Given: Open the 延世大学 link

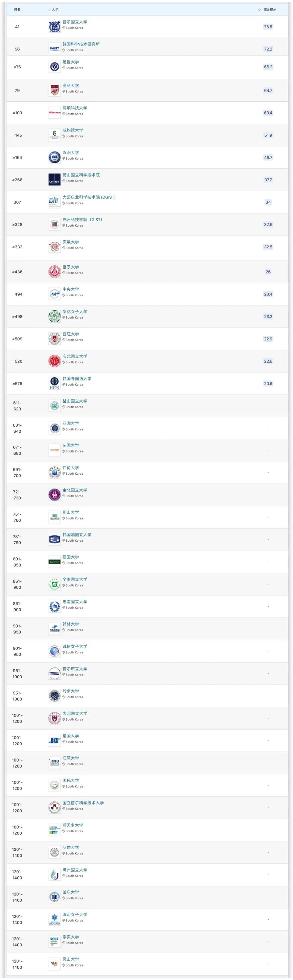Looking at the screenshot, I should tap(71, 62).
